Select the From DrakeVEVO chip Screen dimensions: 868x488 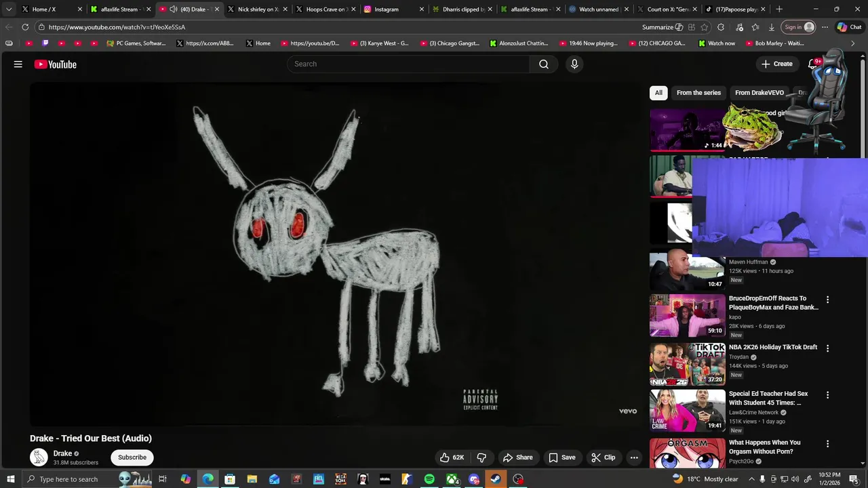tap(759, 93)
